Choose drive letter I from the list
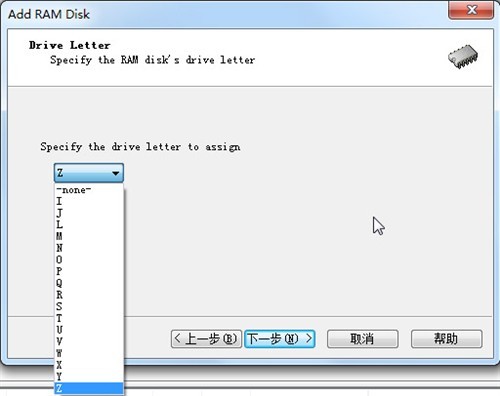Viewport: 500px width, 396px height. (x=89, y=201)
